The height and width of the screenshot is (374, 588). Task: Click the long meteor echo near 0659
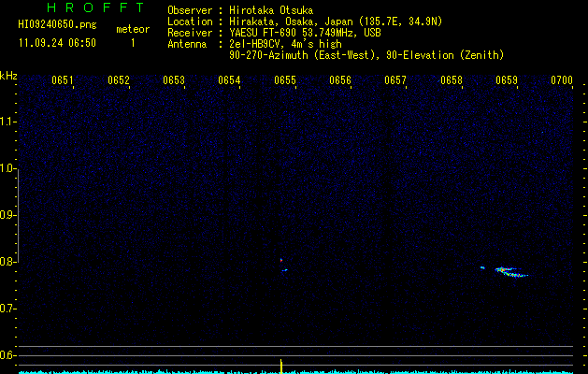[511, 272]
